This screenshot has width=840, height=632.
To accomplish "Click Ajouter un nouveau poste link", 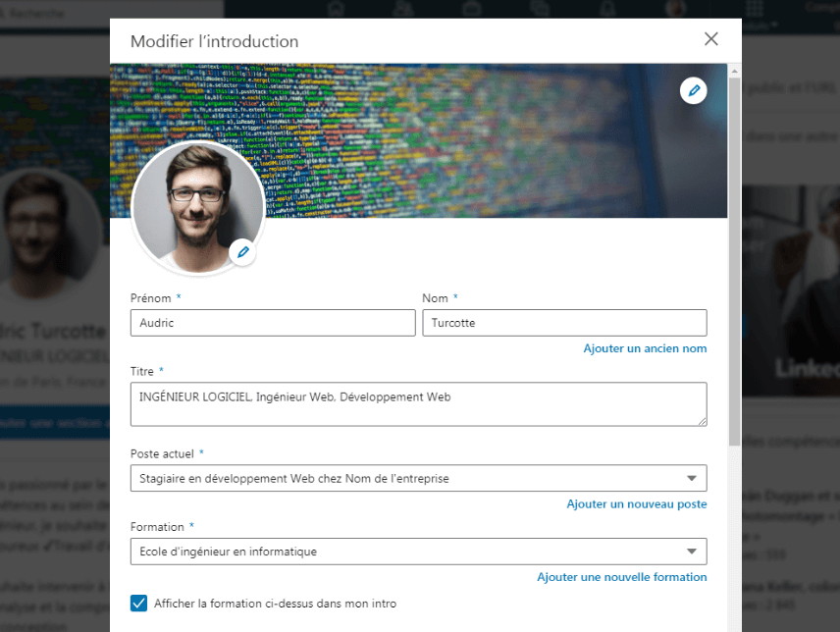I will point(637,504).
